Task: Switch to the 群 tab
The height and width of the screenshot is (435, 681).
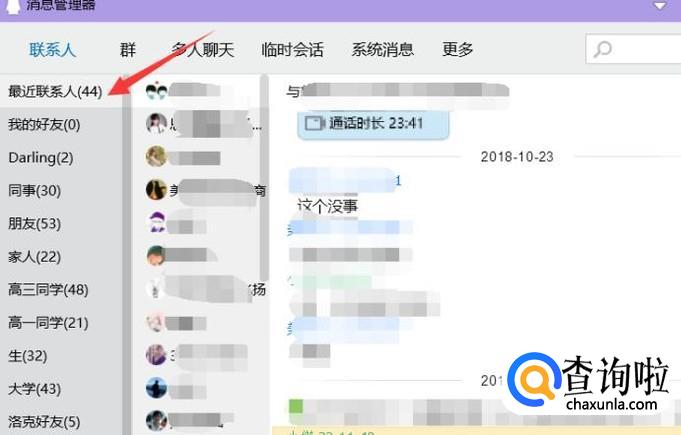Action: click(128, 49)
